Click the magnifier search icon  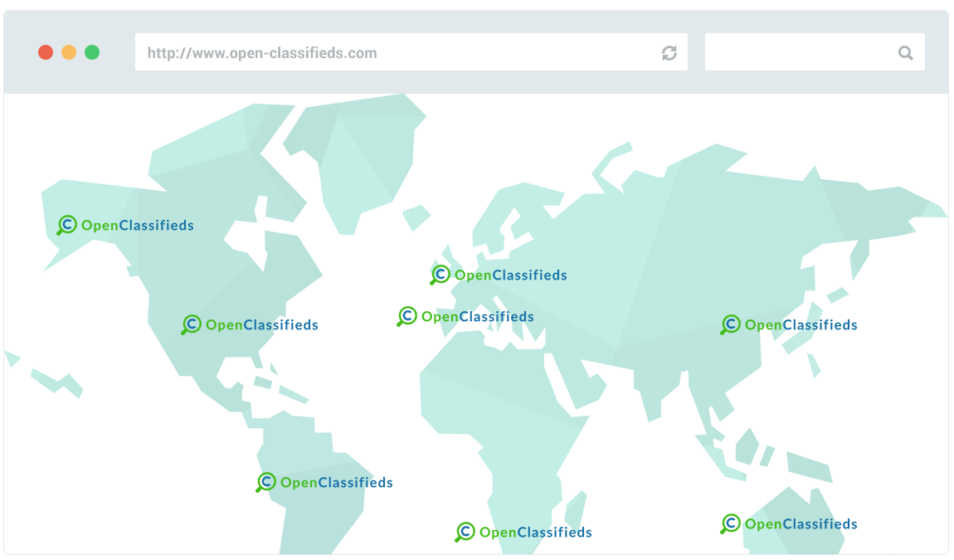point(905,53)
